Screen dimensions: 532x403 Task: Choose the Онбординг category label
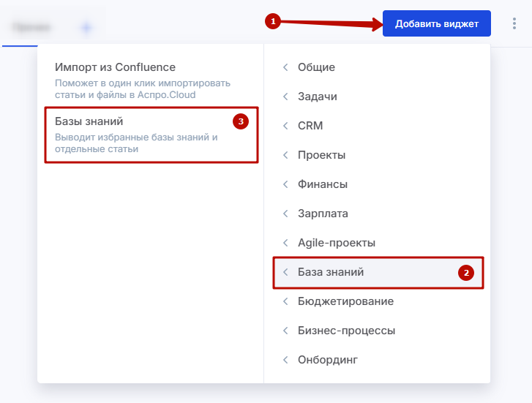tap(327, 360)
